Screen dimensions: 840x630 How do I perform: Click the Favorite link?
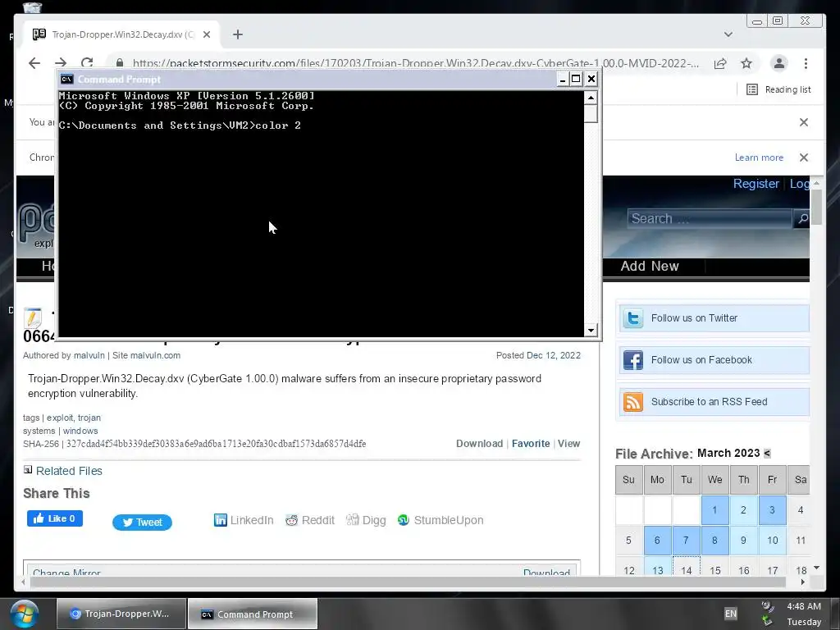(x=531, y=444)
